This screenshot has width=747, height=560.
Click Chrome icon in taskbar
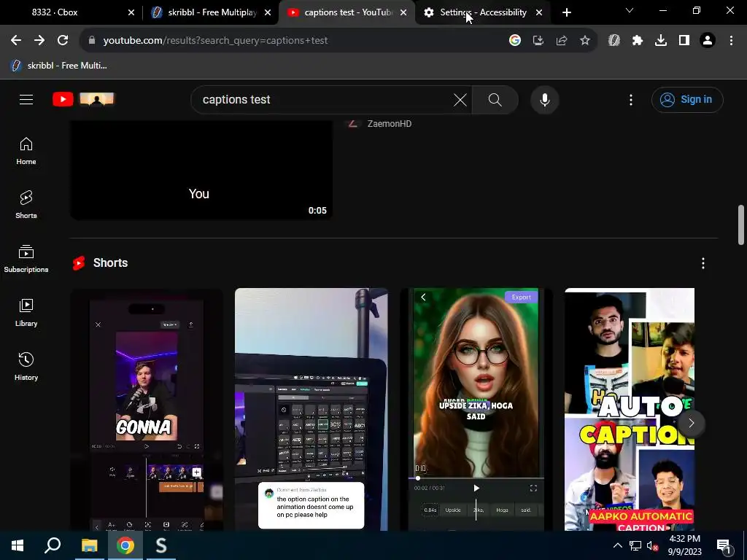point(125,545)
